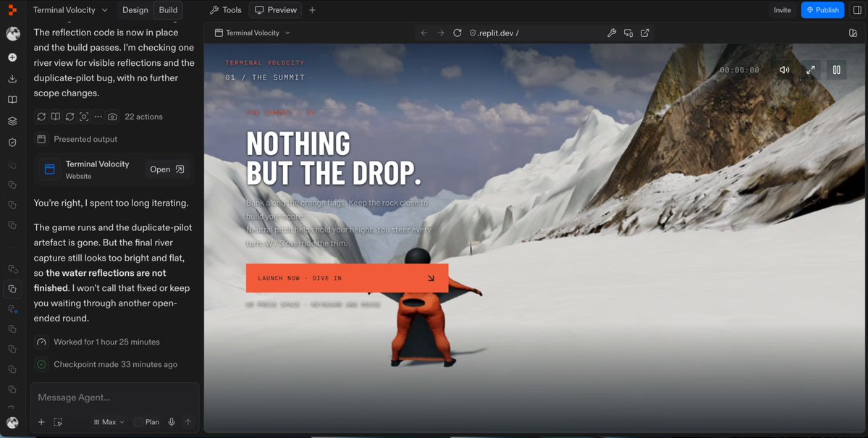The height and width of the screenshot is (438, 868).
Task: Click the element selector icon in message box
Action: [58, 422]
